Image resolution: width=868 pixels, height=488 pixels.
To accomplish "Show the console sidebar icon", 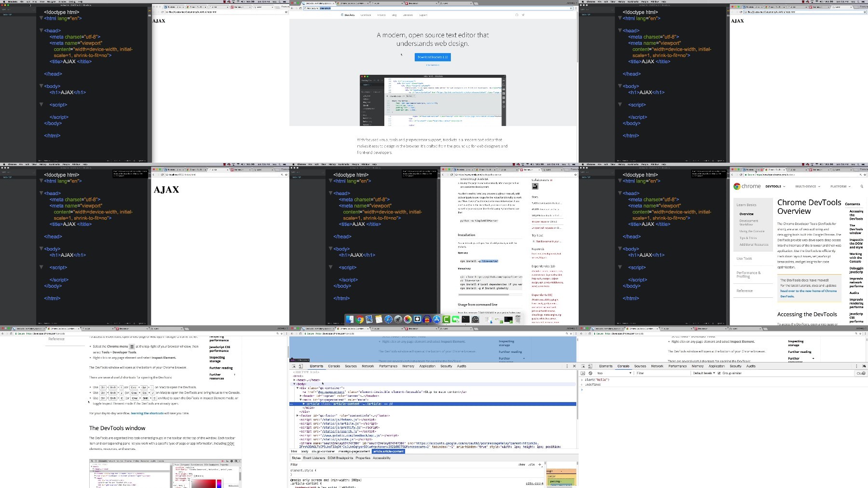I will (x=583, y=373).
